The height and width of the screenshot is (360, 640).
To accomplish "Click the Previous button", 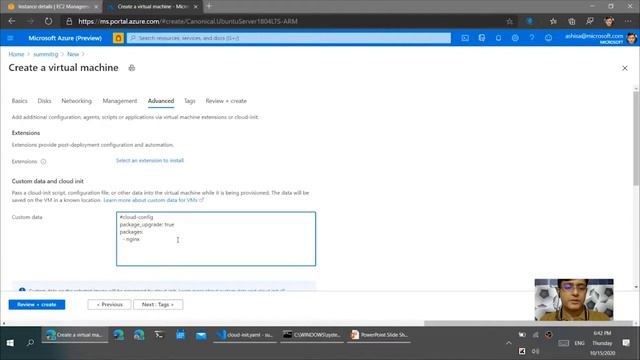I will (x=109, y=304).
